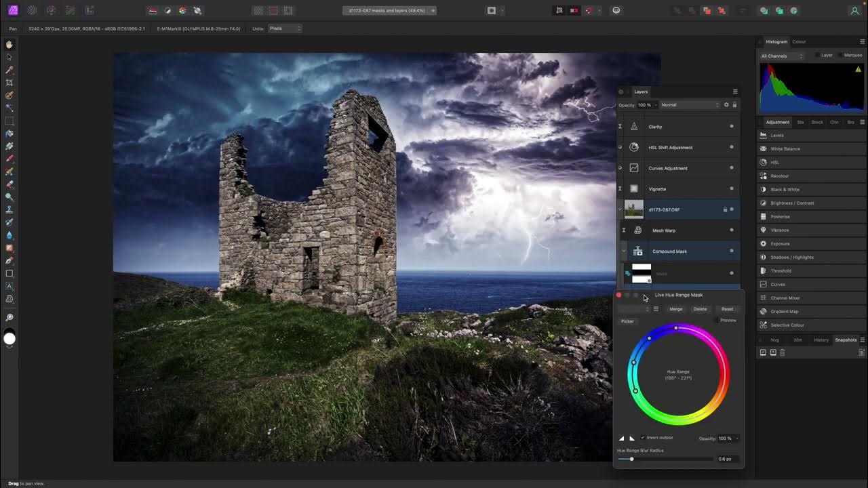Toggle visibility of Mesh Warp layer

(x=731, y=230)
